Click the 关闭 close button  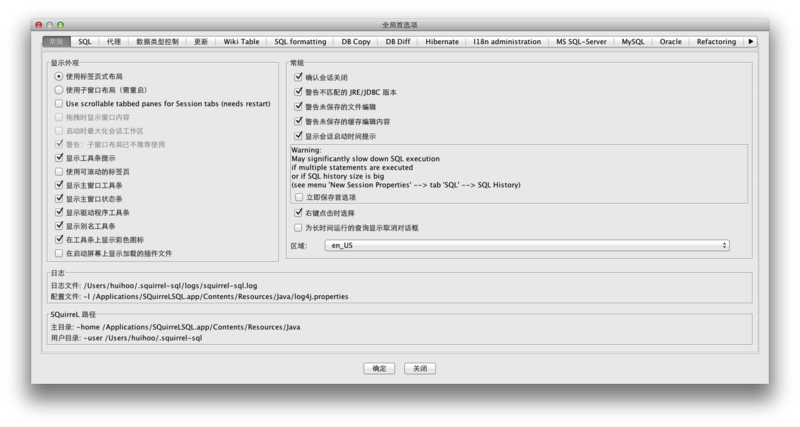tap(421, 368)
